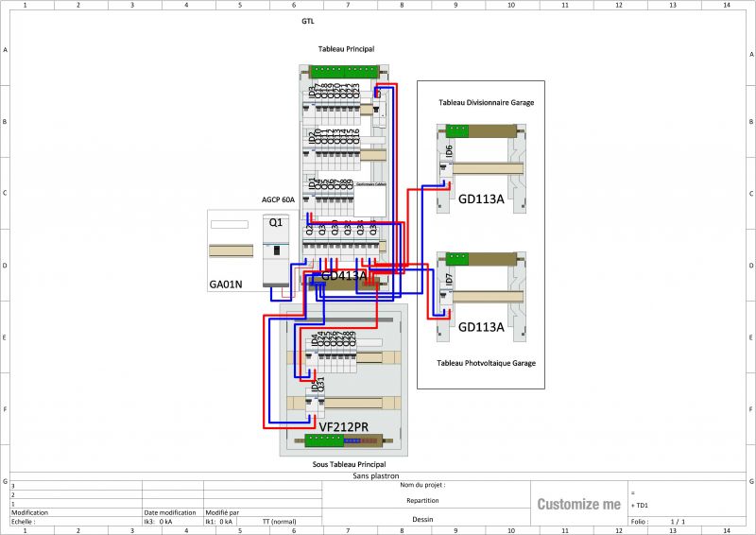Select the upper GD113A enclosure label

(481, 200)
